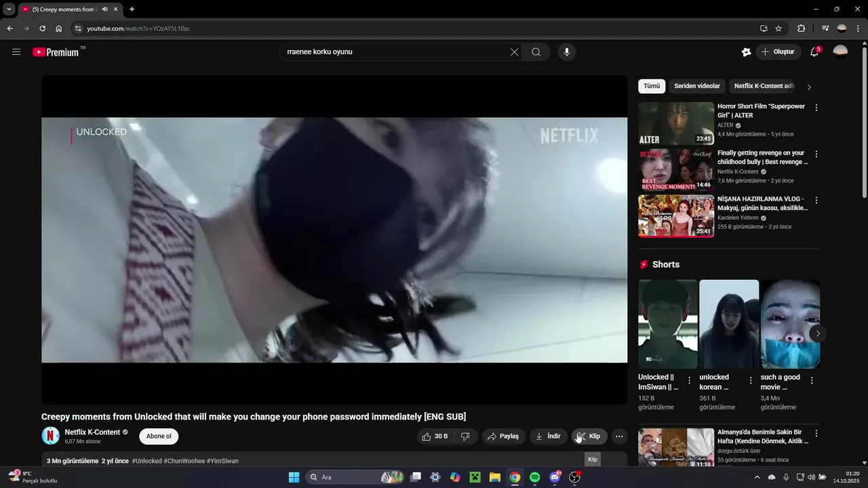Open more actions ellipsis below the video
The height and width of the screenshot is (488, 868).
[x=619, y=436]
